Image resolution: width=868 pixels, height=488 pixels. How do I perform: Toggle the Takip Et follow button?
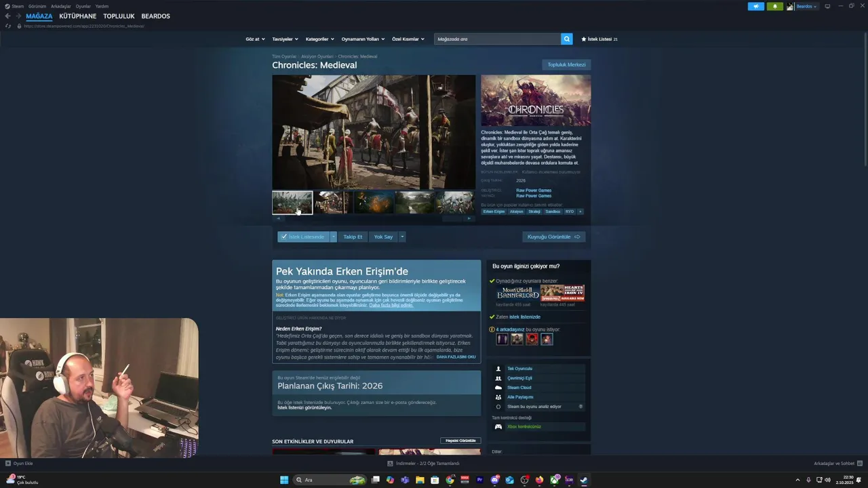[x=353, y=237]
